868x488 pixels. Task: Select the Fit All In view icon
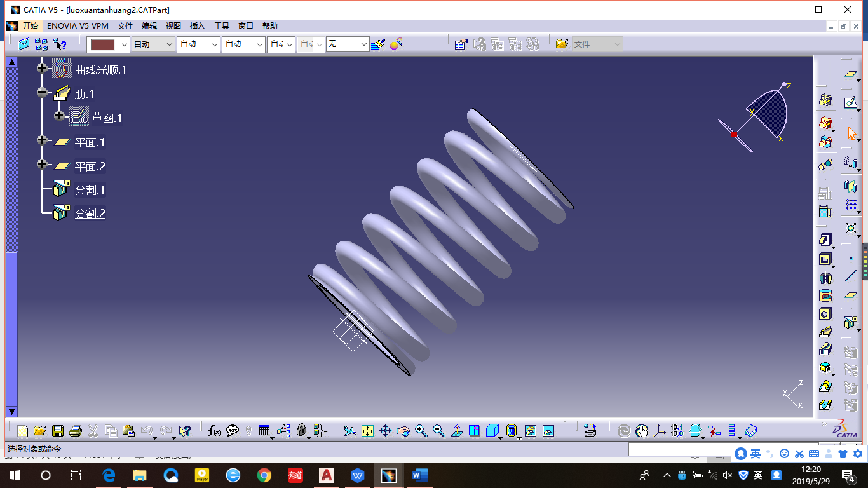click(x=367, y=431)
